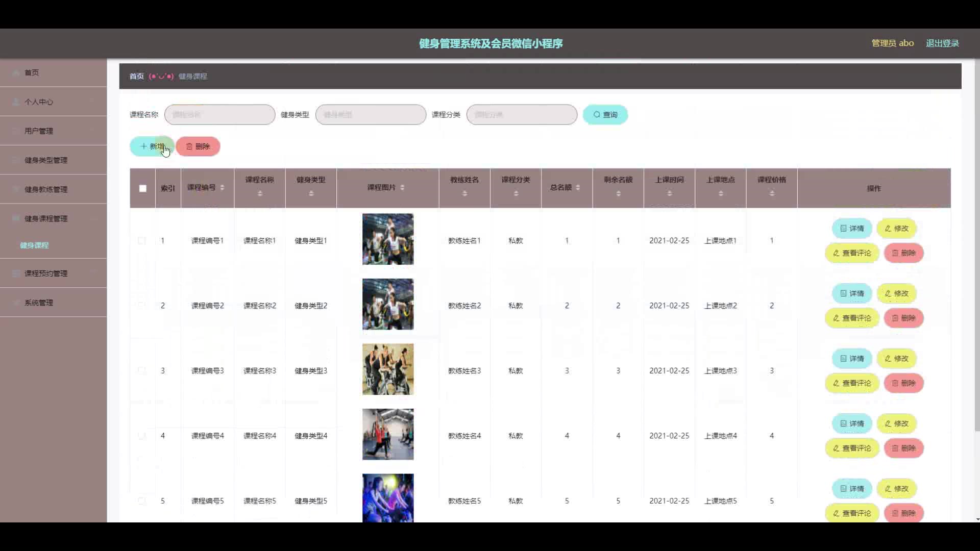Click 修改 edit button in row 5
980x551 pixels.
[896, 489]
